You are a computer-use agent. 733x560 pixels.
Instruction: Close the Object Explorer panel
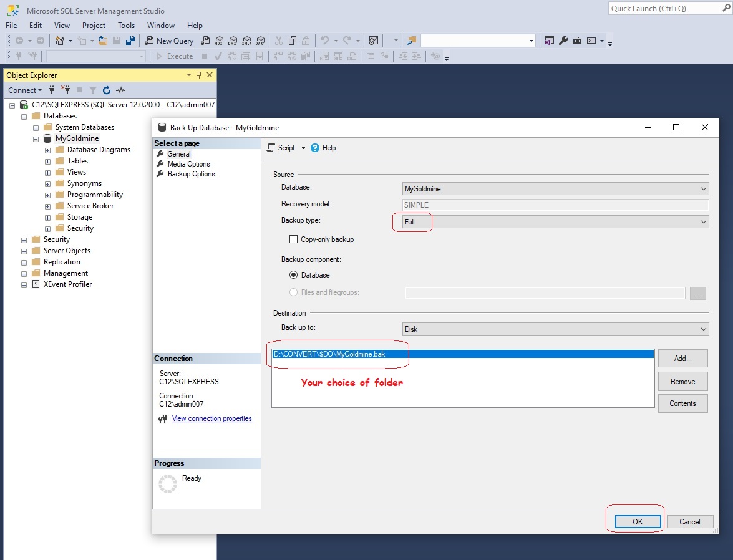pos(210,75)
